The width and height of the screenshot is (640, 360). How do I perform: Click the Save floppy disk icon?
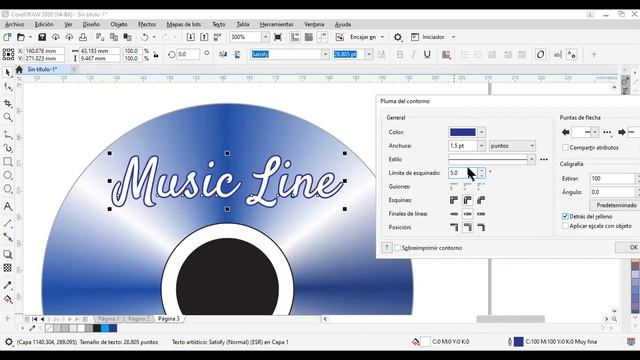(42, 37)
